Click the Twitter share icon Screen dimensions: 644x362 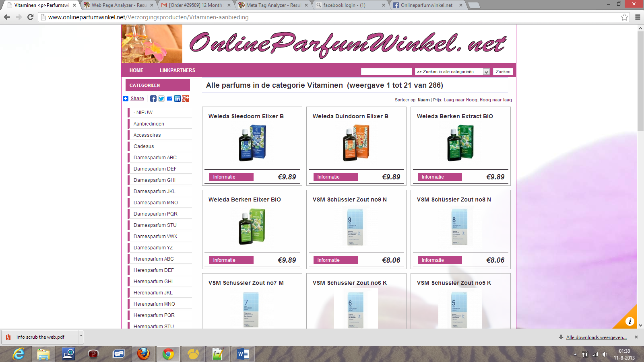point(161,99)
